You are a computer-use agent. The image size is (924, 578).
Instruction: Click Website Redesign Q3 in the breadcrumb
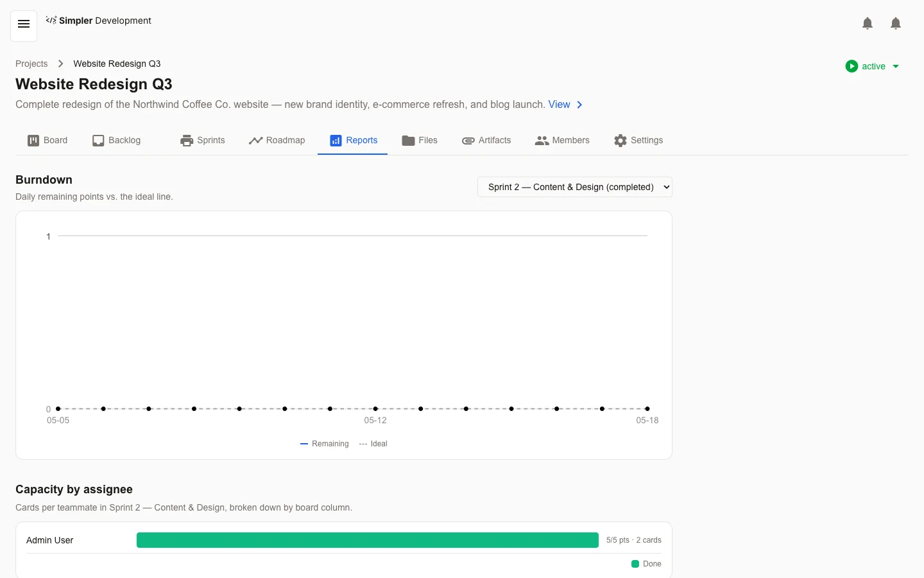(117, 64)
